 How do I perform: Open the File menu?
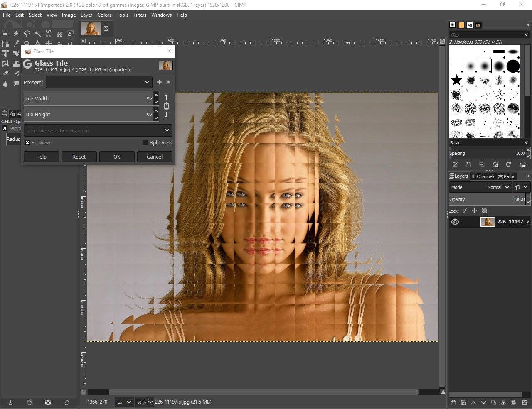7,15
